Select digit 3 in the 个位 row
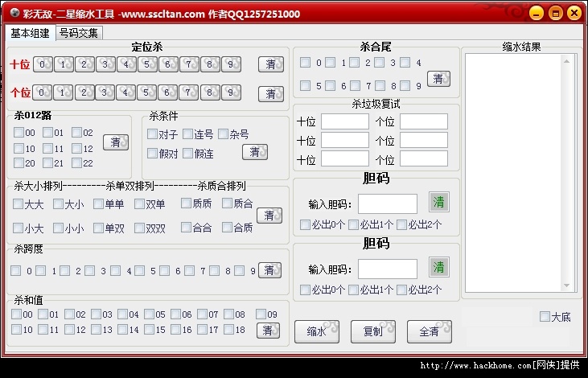The height and width of the screenshot is (378, 588). [x=105, y=92]
